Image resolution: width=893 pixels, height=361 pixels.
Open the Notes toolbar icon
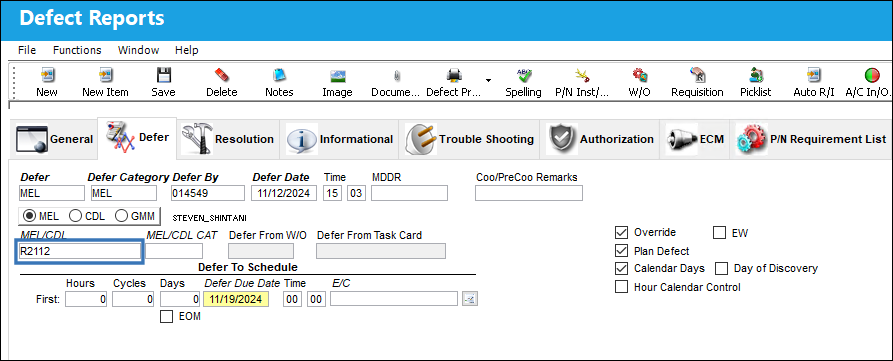click(x=279, y=75)
